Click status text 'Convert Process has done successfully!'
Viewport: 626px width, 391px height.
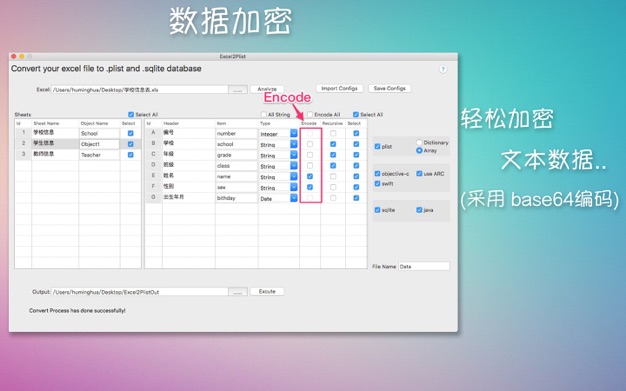point(77,310)
